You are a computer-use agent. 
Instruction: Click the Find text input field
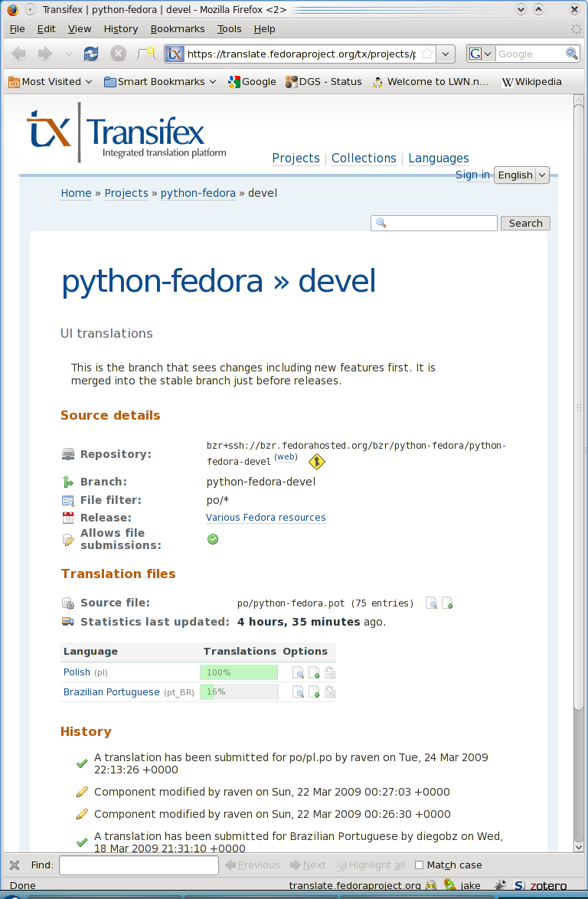point(139,865)
